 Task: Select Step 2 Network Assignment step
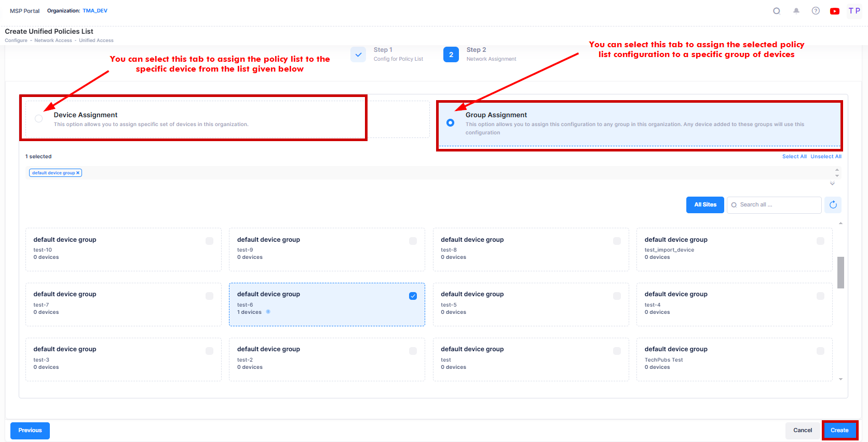click(451, 54)
